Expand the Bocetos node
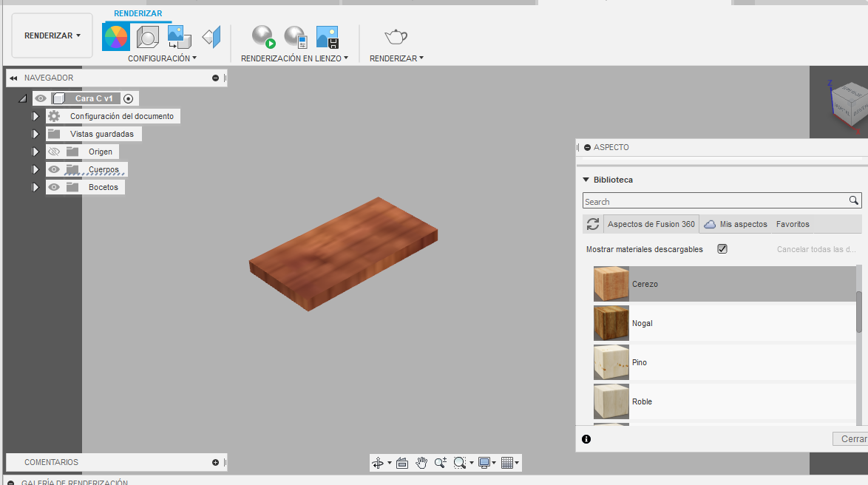The height and width of the screenshot is (485, 868). click(x=35, y=187)
